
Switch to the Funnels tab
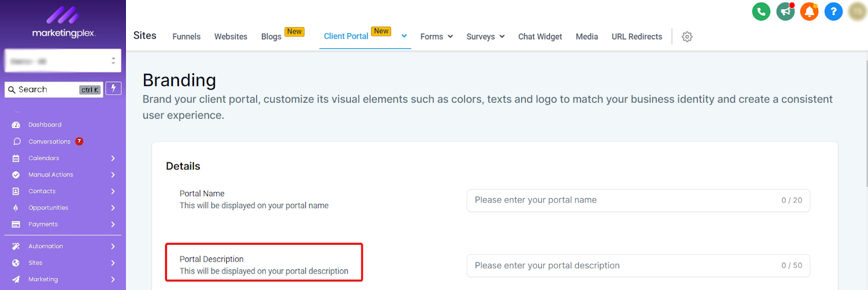tap(186, 36)
